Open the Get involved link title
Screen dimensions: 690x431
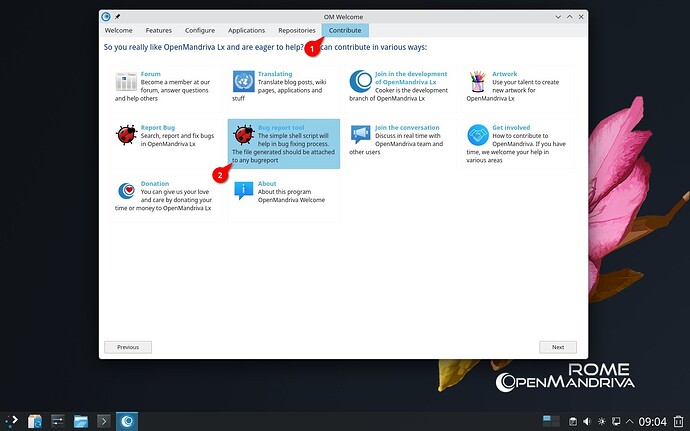click(511, 127)
